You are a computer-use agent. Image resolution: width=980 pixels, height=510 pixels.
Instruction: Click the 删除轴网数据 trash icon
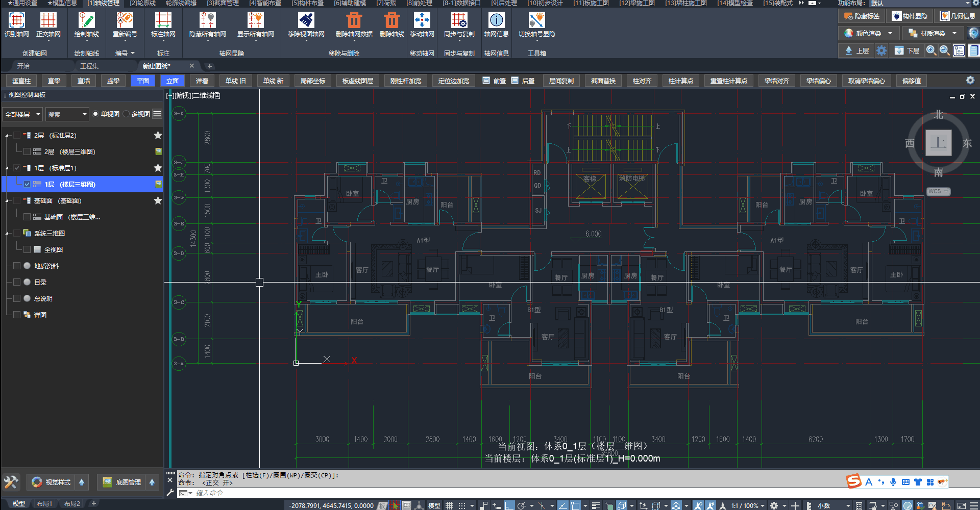[354, 20]
